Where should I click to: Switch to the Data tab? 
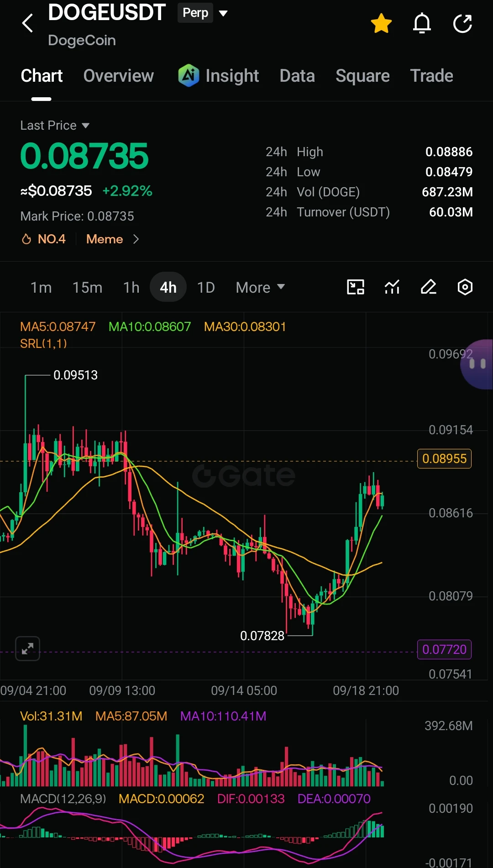pos(297,76)
